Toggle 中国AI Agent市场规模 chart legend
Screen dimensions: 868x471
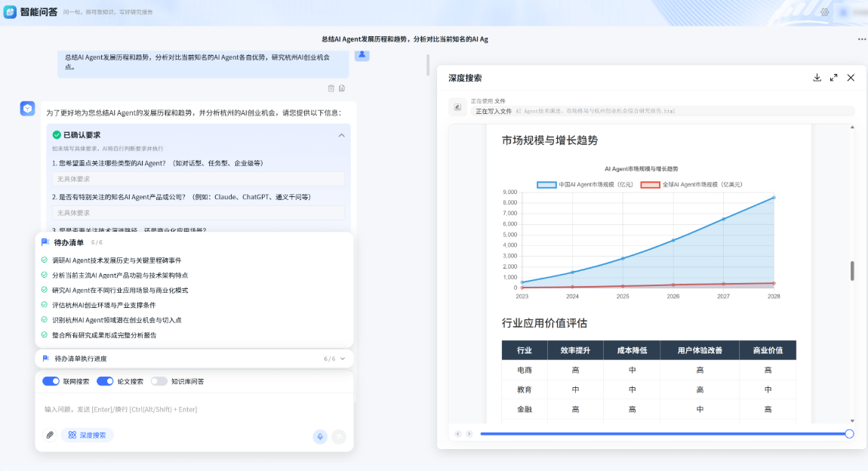coord(546,185)
